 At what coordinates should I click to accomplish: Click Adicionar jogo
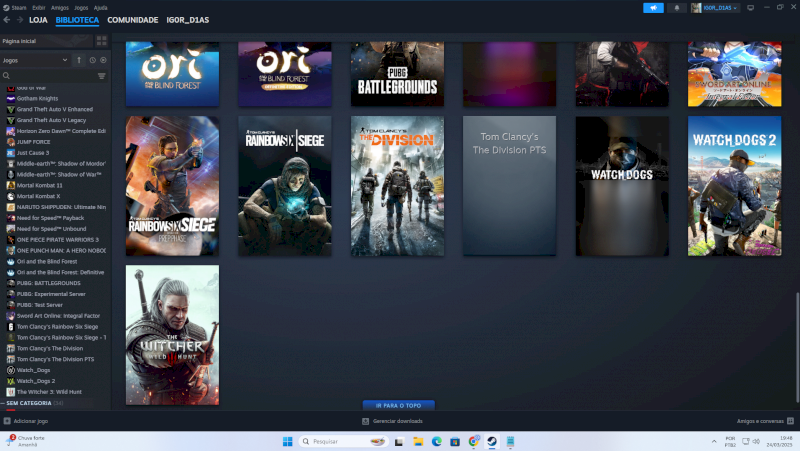click(x=26, y=421)
